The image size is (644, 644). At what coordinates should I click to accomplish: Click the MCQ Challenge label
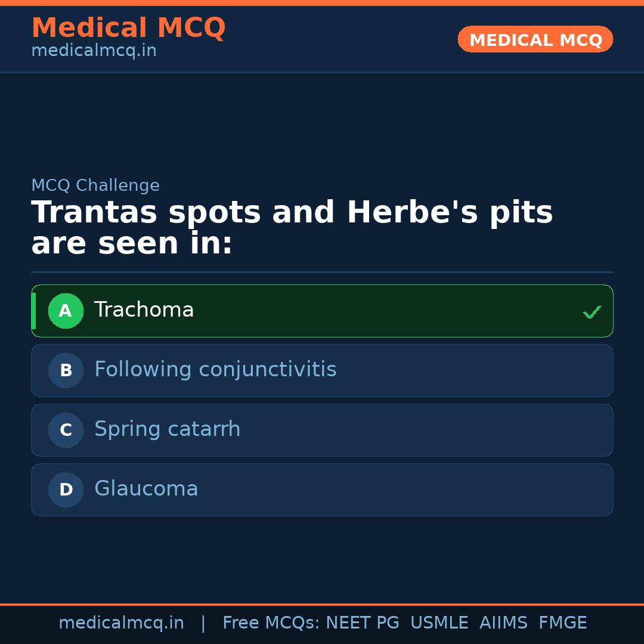(95, 185)
